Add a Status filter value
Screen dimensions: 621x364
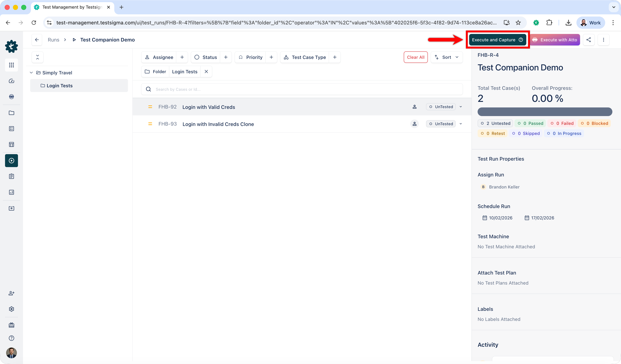coord(226,57)
